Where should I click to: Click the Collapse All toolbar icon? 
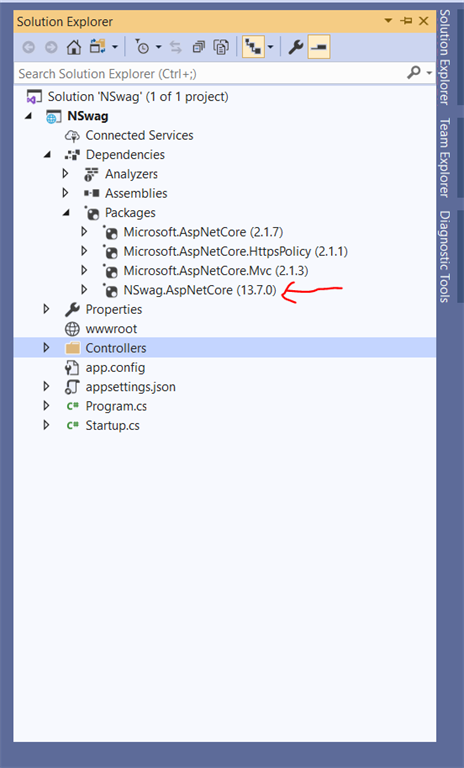198,48
